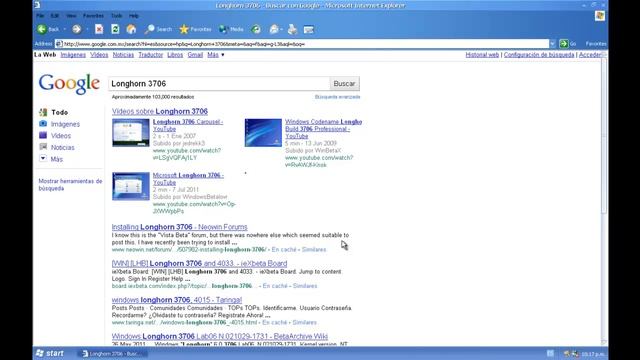Click the Forward arrow icon
Image resolution: width=640 pixels, height=360 pixels.
point(76,29)
